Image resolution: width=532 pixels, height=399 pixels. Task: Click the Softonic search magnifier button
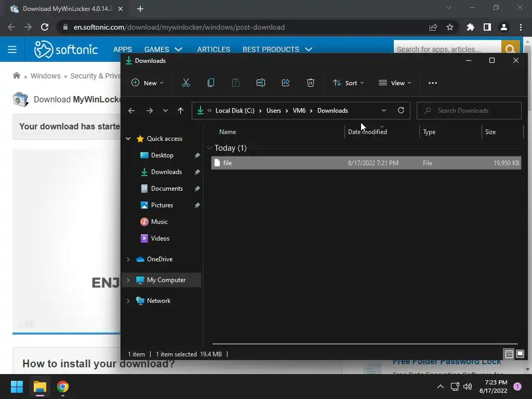[510, 47]
